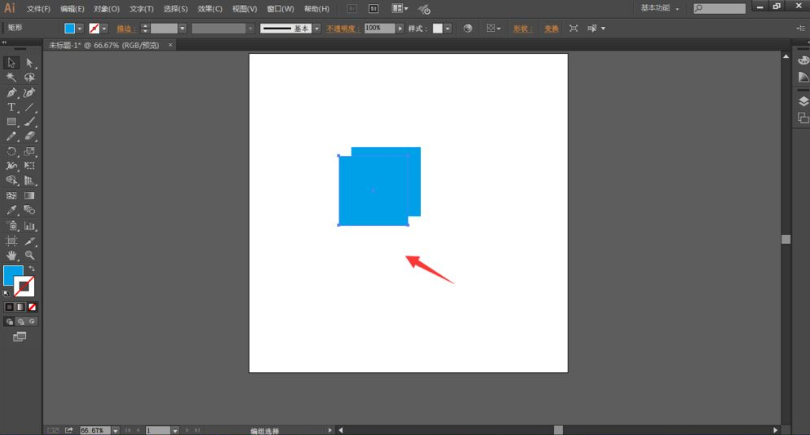Select the Lasso tool

pyautogui.click(x=29, y=77)
